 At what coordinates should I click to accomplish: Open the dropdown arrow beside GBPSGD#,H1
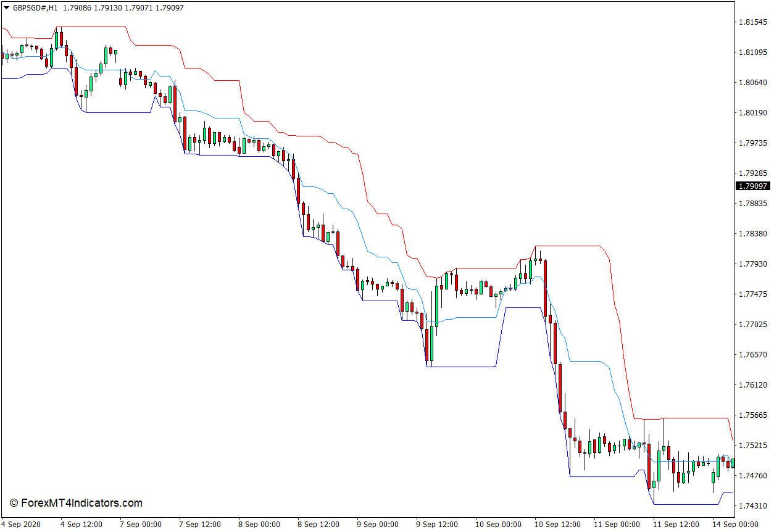point(6,8)
